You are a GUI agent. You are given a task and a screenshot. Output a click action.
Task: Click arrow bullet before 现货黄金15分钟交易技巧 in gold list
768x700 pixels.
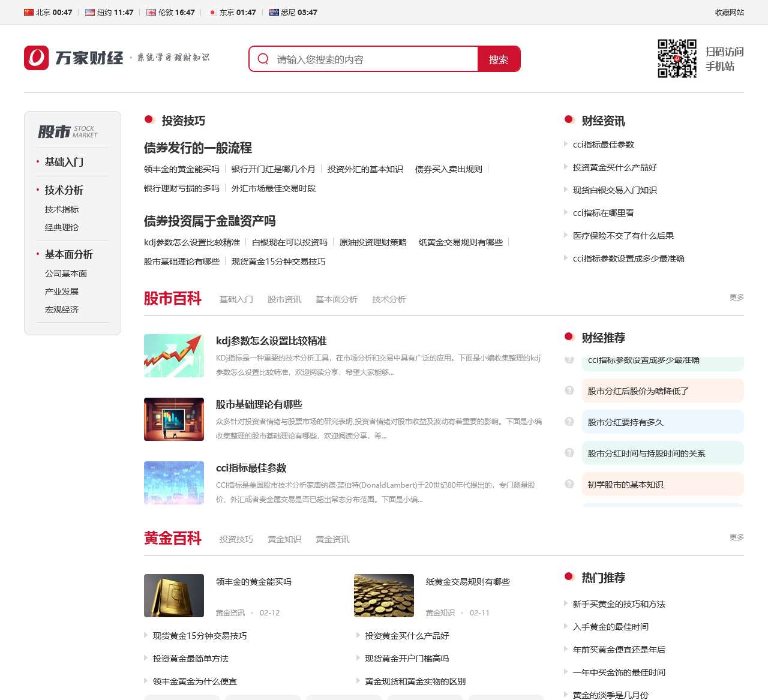146,635
